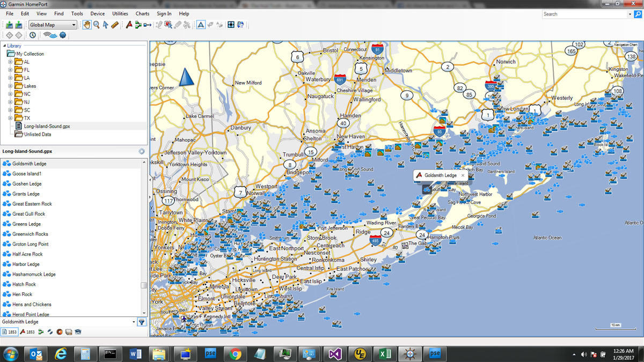Viewport: 644px width, 362px height.
Task: Toggle the blue triangle toolbar button
Action: [x=200, y=25]
